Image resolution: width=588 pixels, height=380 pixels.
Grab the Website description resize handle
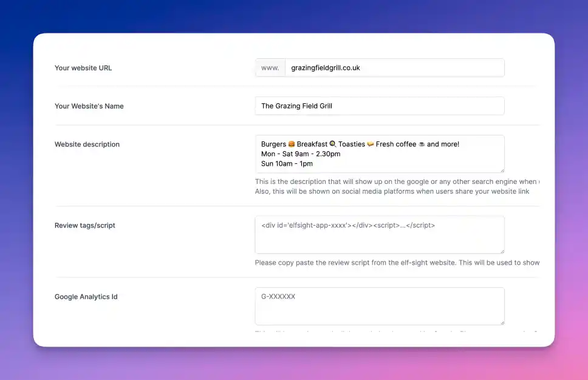click(501, 170)
